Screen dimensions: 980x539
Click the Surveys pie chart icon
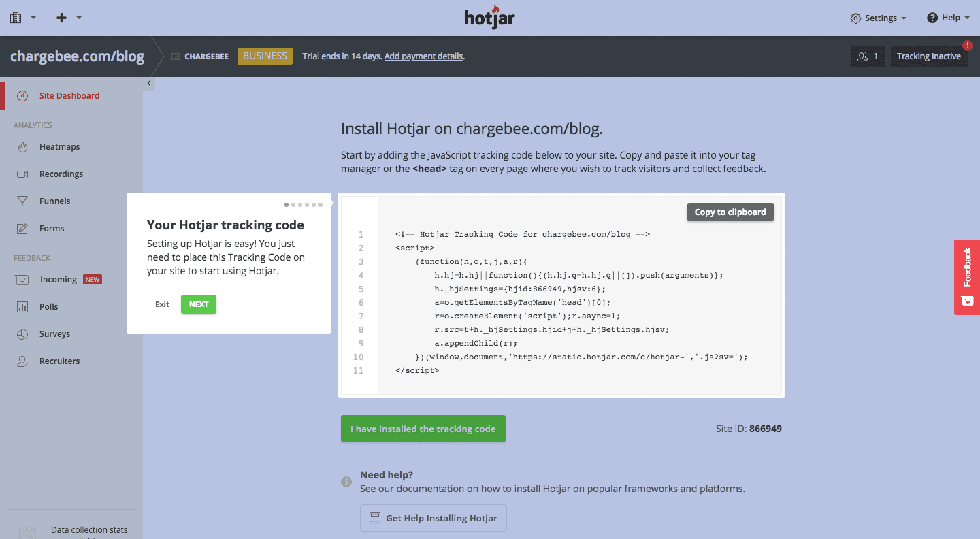pos(22,334)
